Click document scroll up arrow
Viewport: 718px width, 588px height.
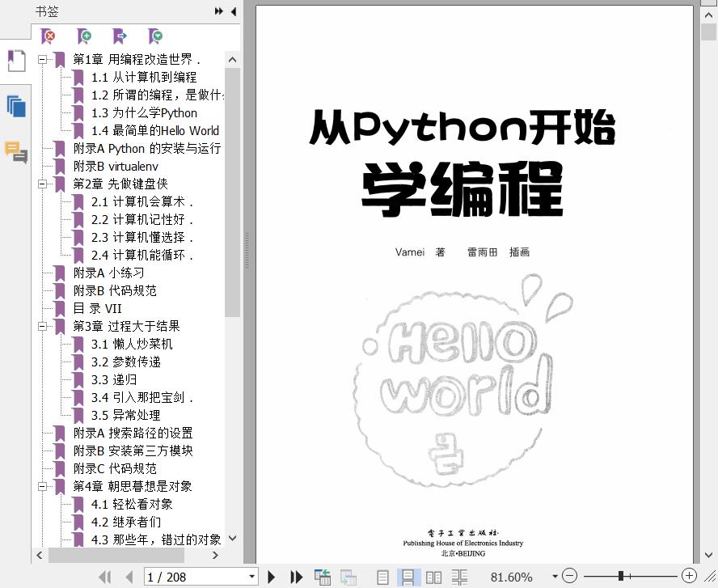point(710,15)
